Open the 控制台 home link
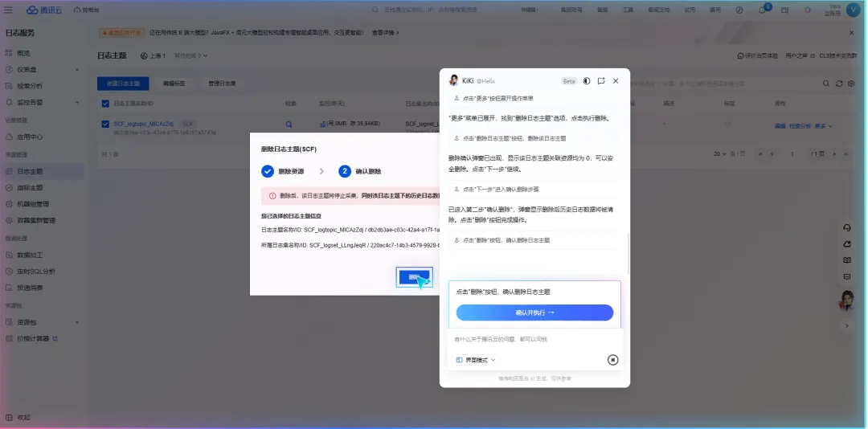 86,10
